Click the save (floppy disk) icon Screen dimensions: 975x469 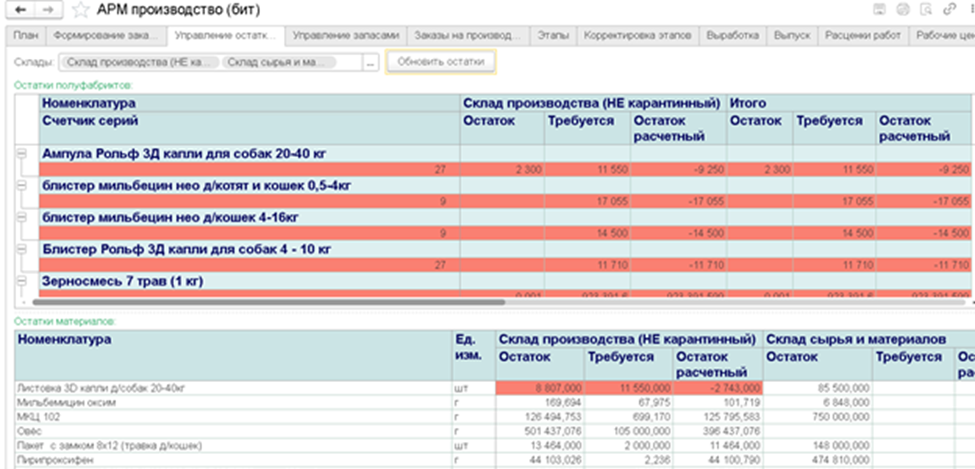879,10
